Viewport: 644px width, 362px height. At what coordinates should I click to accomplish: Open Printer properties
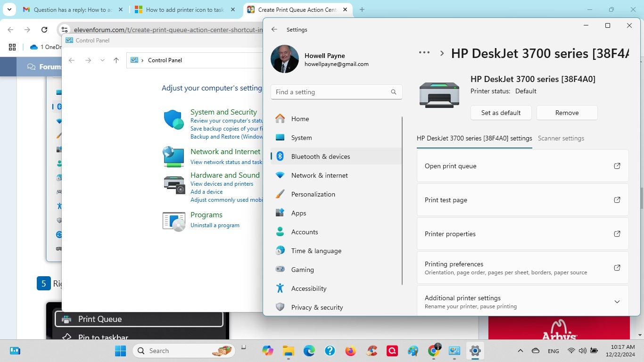(x=523, y=234)
